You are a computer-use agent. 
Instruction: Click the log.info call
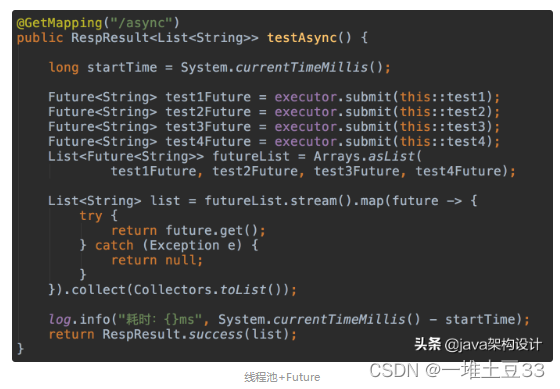[79, 319]
